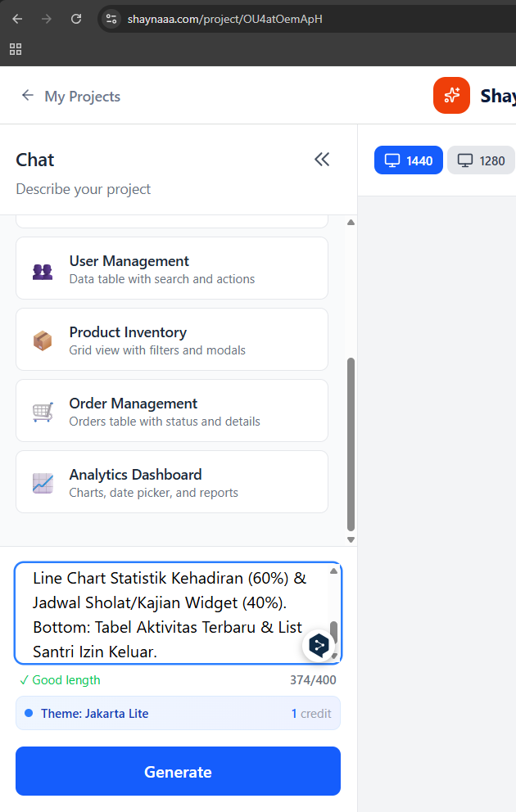Screen dimensions: 516x812
Task: Click the browser back arrow
Action: pos(18,18)
